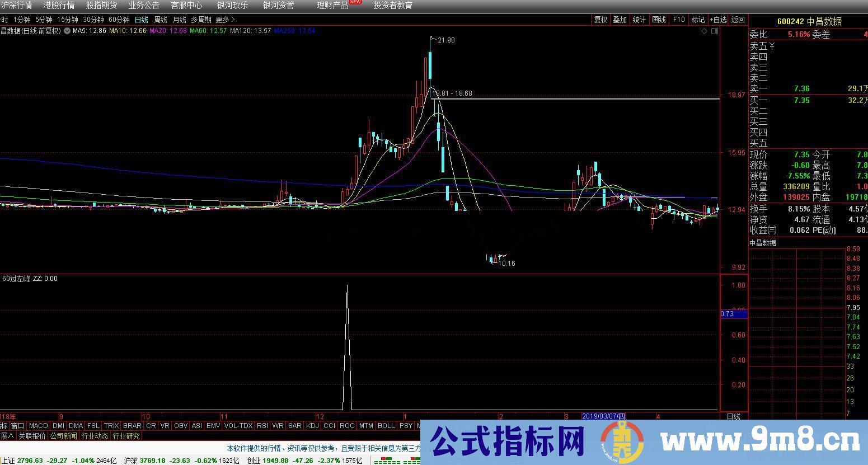Select the KDJ indicator tab
The image size is (868, 465).
coord(312,426)
